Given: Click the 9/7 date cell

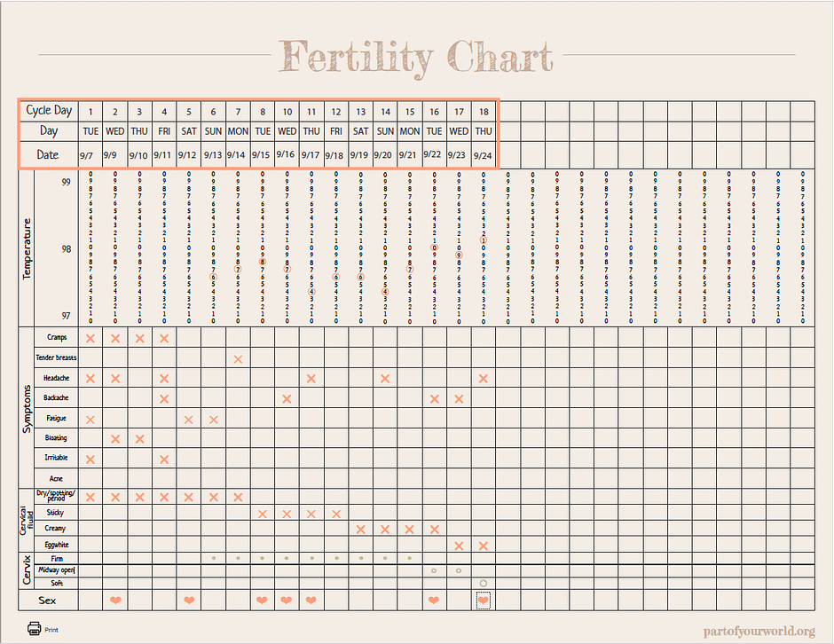Looking at the screenshot, I should click(87, 155).
